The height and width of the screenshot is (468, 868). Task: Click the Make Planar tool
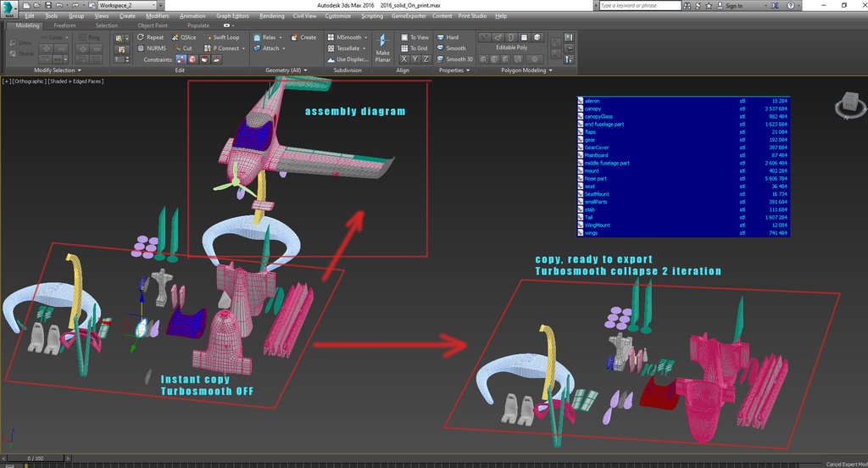(382, 48)
